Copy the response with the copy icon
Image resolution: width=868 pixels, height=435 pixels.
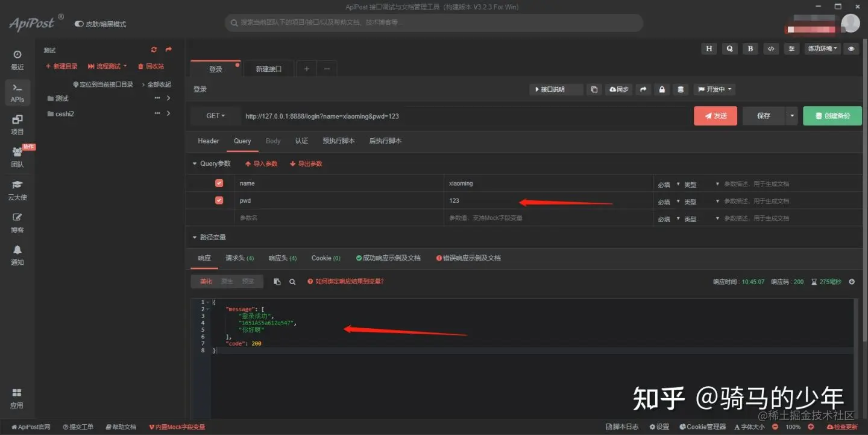pos(277,282)
